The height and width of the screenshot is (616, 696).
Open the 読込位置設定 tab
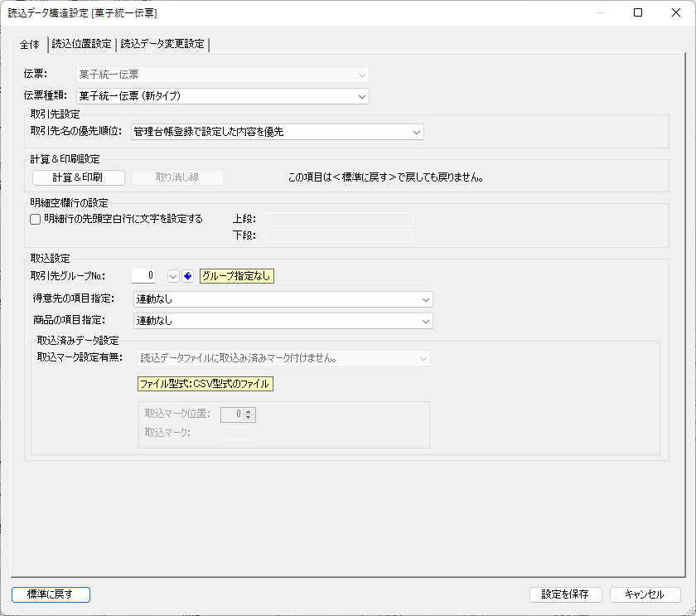pyautogui.click(x=82, y=44)
